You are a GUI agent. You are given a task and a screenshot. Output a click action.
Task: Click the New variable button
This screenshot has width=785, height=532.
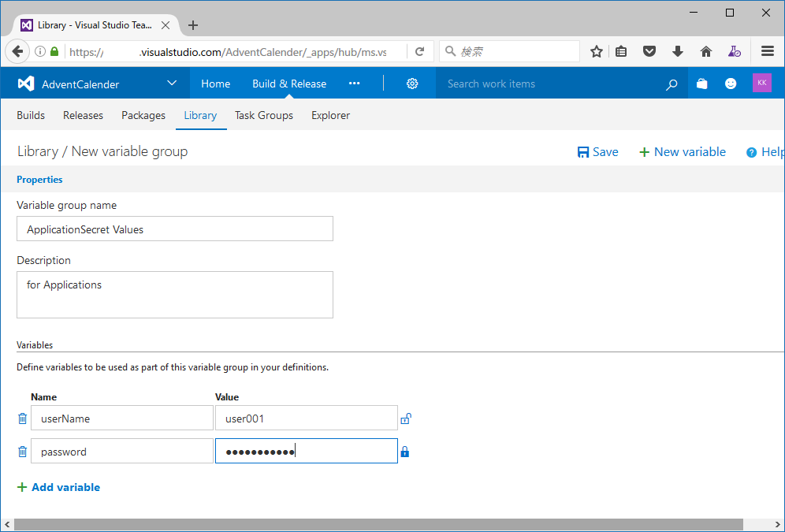point(683,152)
